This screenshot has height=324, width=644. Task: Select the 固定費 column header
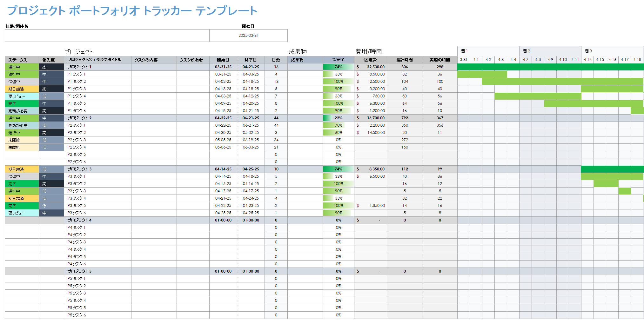pos(371,60)
